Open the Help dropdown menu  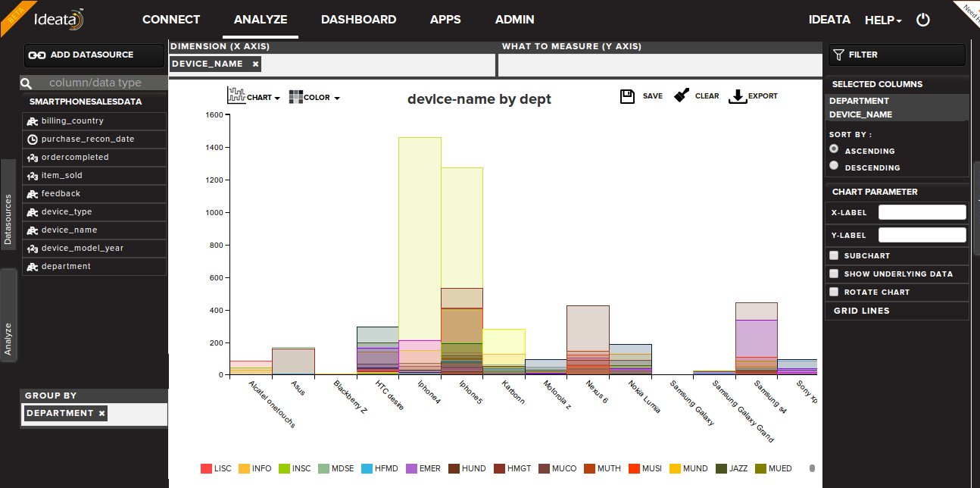tap(883, 20)
